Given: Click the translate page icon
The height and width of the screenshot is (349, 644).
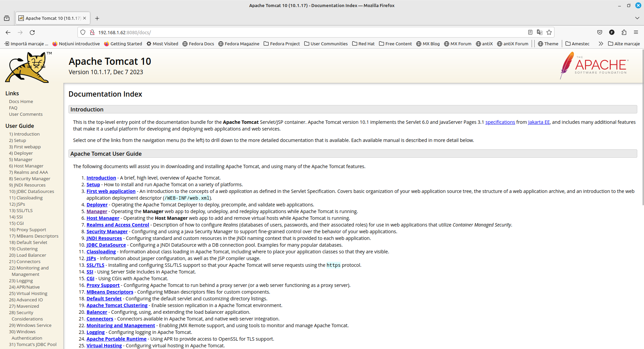Looking at the screenshot, I should [x=540, y=33].
